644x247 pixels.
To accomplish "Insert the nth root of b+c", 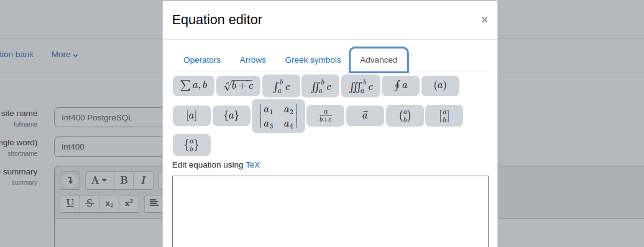I will tap(238, 86).
